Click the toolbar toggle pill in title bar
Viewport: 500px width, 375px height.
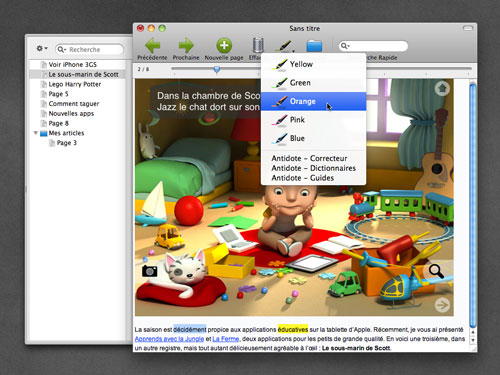pos(468,29)
